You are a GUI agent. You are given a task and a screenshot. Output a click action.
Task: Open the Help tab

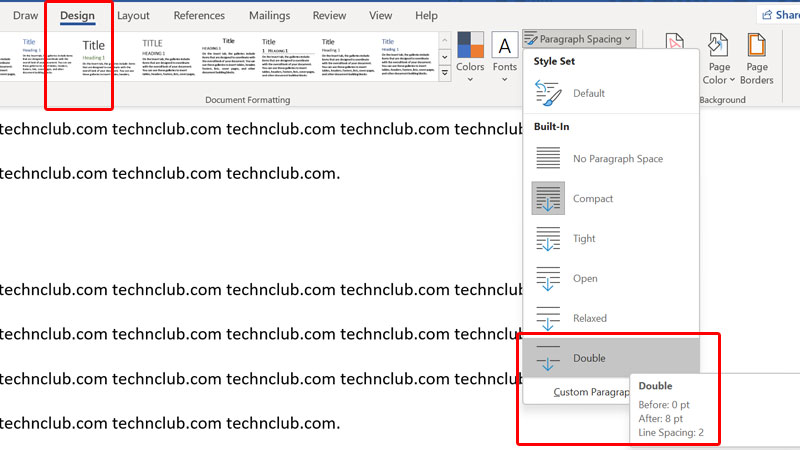point(426,16)
